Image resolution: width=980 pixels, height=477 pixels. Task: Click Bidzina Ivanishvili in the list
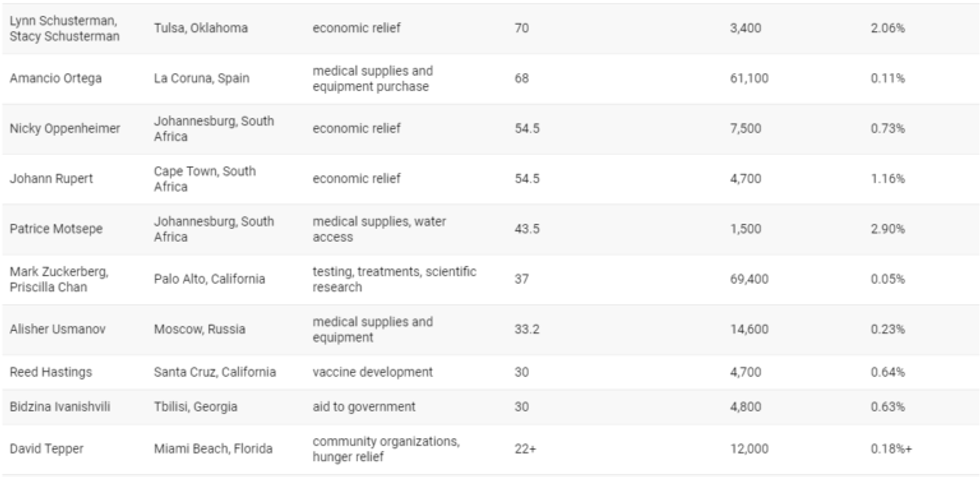pyautogui.click(x=59, y=407)
